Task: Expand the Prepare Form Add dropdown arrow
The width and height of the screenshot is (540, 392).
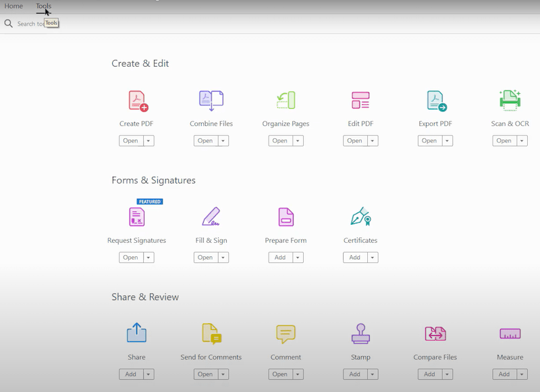Action: [298, 258]
